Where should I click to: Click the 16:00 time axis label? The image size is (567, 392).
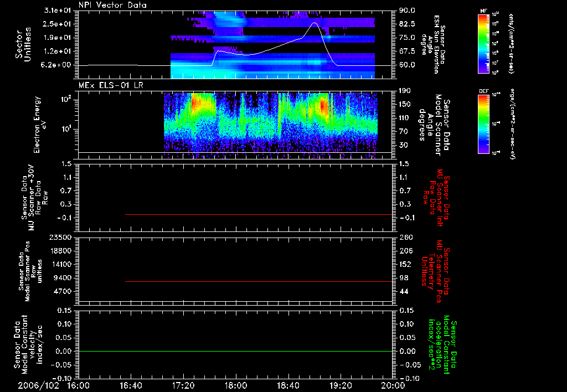79,385
